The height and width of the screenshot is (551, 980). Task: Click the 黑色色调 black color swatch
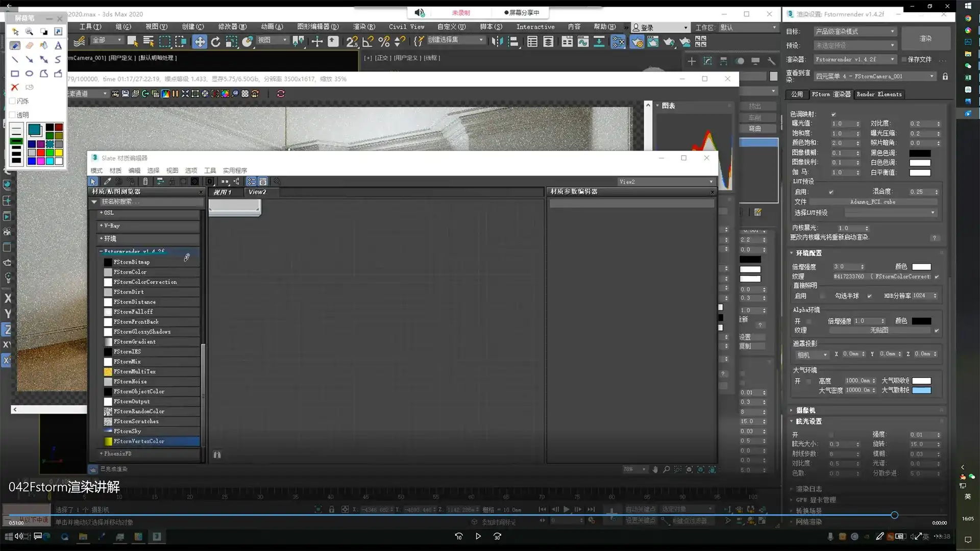click(x=920, y=153)
